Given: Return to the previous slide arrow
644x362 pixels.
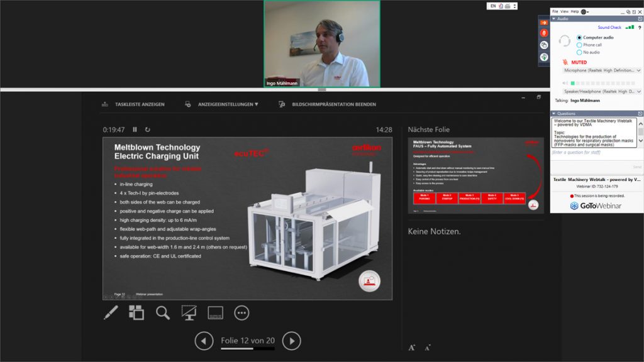Looking at the screenshot, I should click(x=204, y=341).
